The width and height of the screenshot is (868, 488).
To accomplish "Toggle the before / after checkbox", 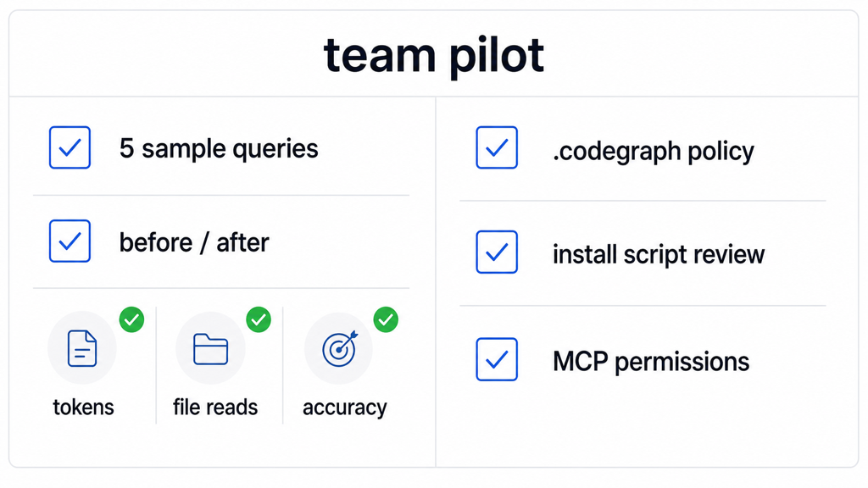I will (x=70, y=241).
